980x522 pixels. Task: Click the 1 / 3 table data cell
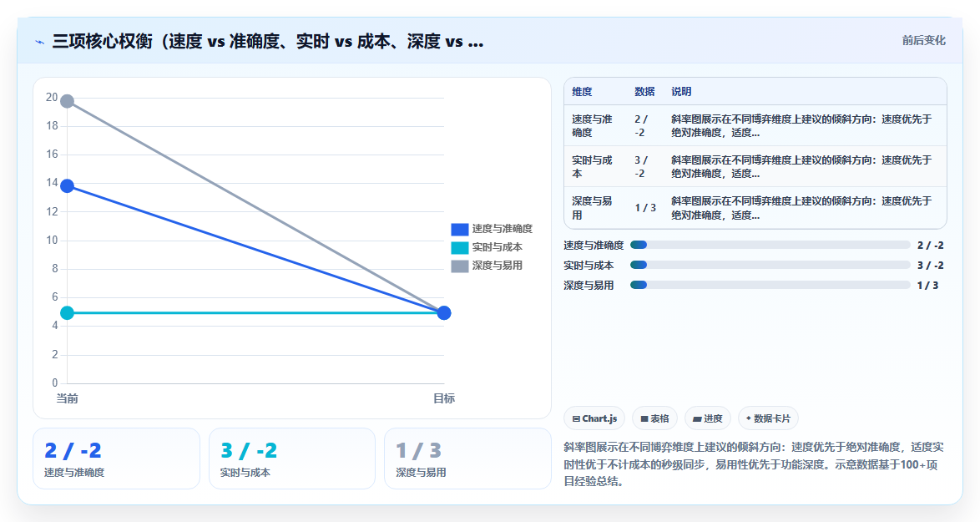pos(645,208)
